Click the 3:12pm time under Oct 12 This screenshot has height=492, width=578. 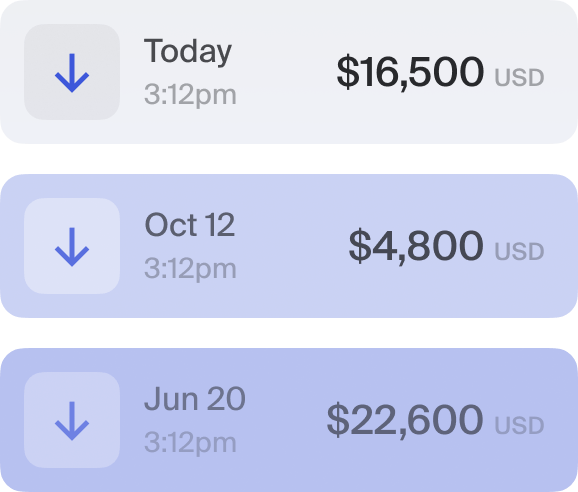[x=190, y=269]
